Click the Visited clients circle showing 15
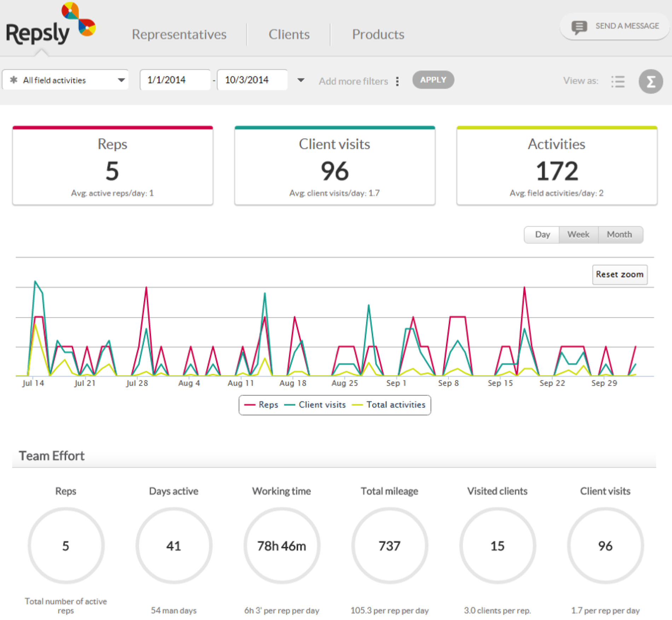The height and width of the screenshot is (620, 672). [x=497, y=546]
